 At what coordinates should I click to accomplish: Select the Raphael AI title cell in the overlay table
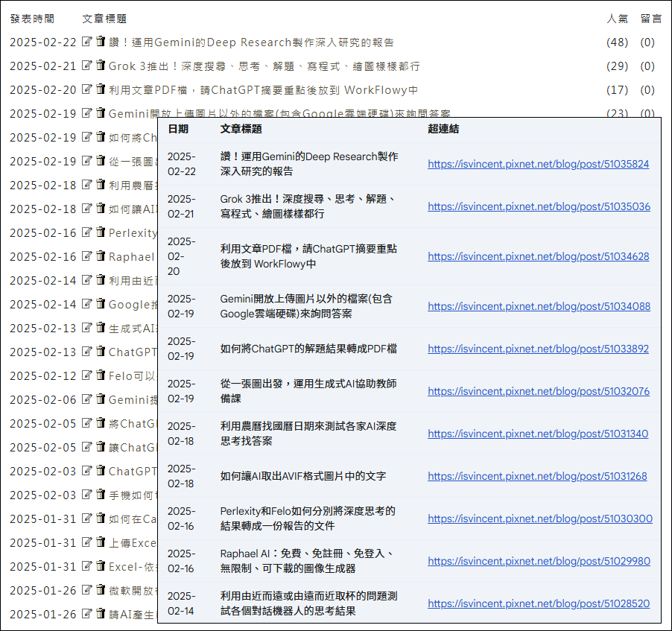(x=307, y=561)
